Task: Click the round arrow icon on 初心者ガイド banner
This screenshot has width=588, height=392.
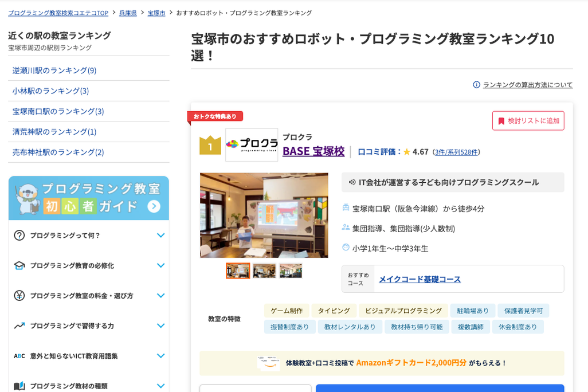Action: (x=154, y=206)
